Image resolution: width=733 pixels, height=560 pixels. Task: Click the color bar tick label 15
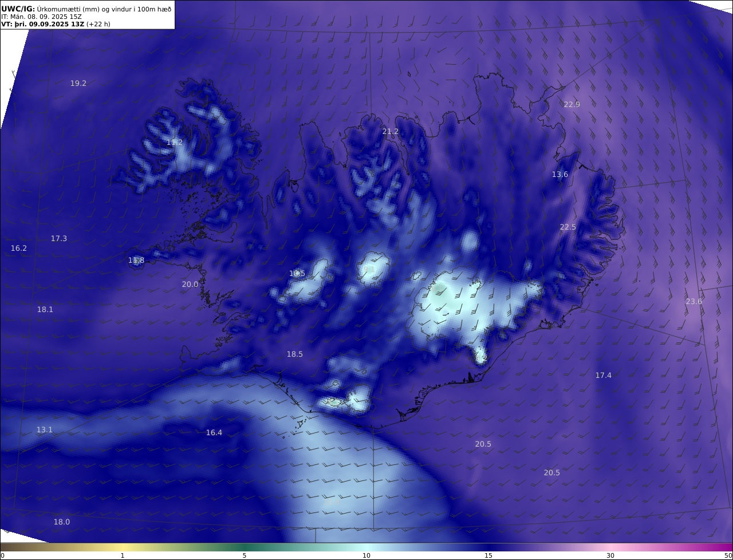pos(488,556)
